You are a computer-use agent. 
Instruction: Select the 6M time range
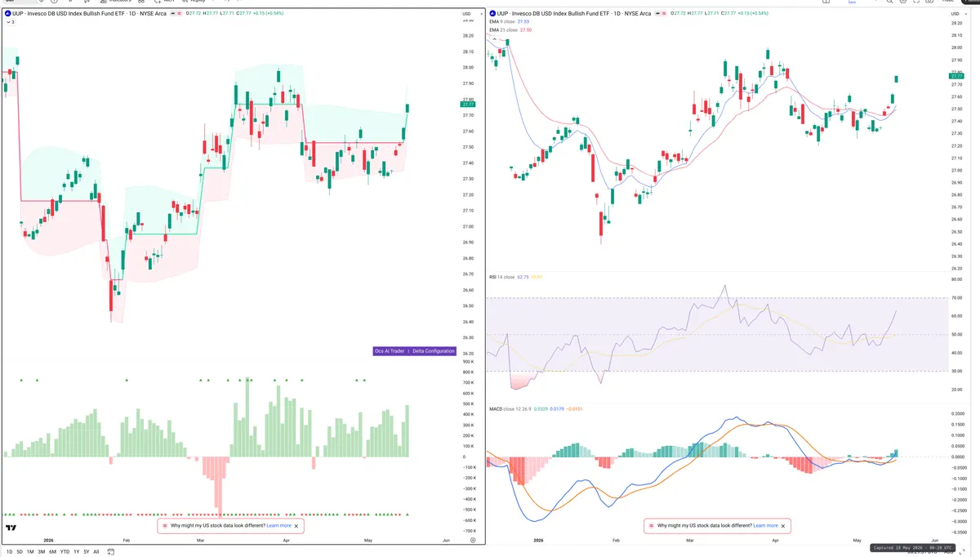(x=52, y=552)
